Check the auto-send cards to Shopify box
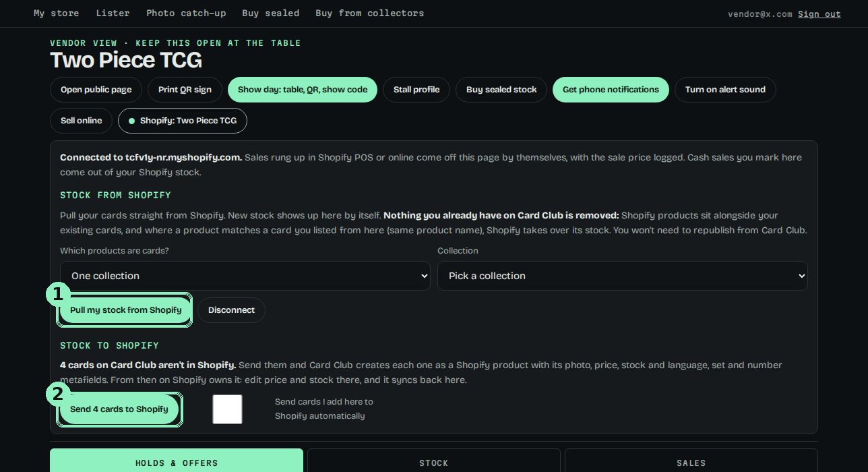868x472 pixels. click(x=227, y=409)
